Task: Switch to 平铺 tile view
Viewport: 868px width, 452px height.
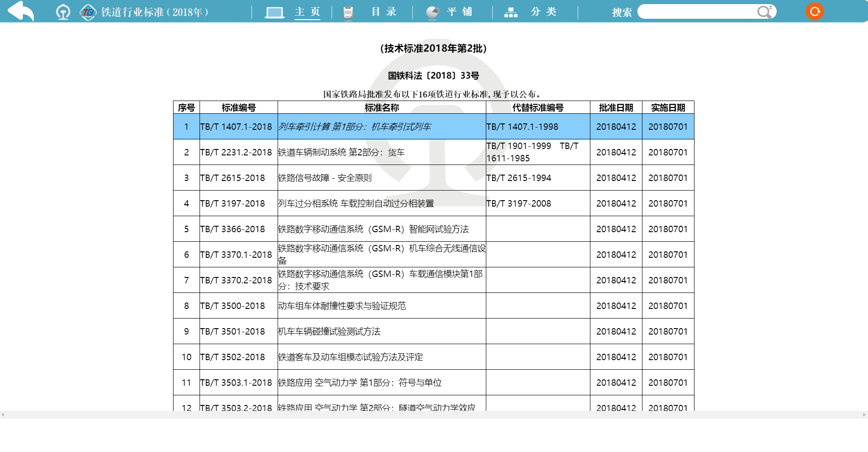Action: point(459,12)
